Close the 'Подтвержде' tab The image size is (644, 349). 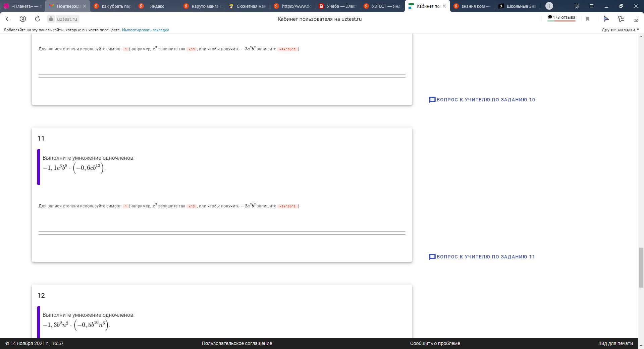tap(85, 6)
